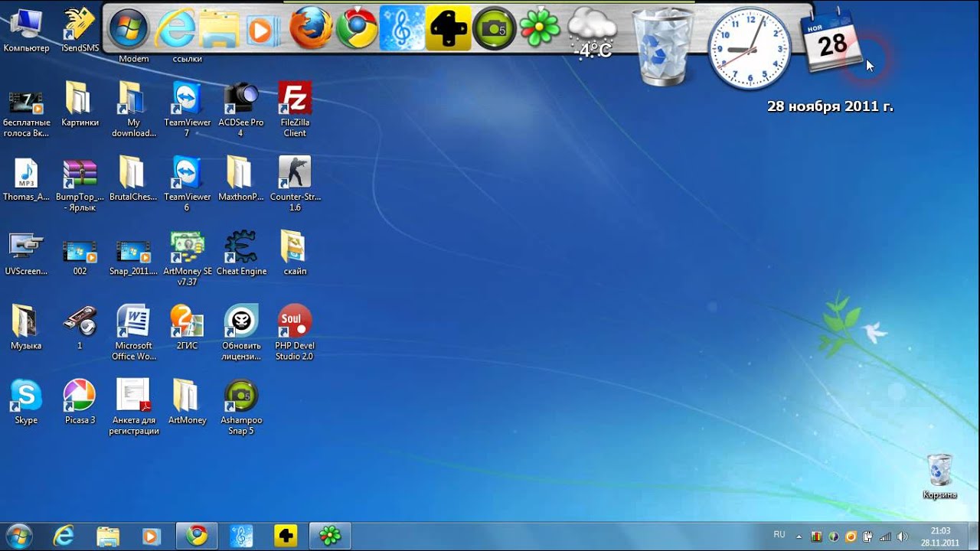This screenshot has height=551, width=980.
Task: Open the folder icon in the top dock
Action: coord(219,30)
